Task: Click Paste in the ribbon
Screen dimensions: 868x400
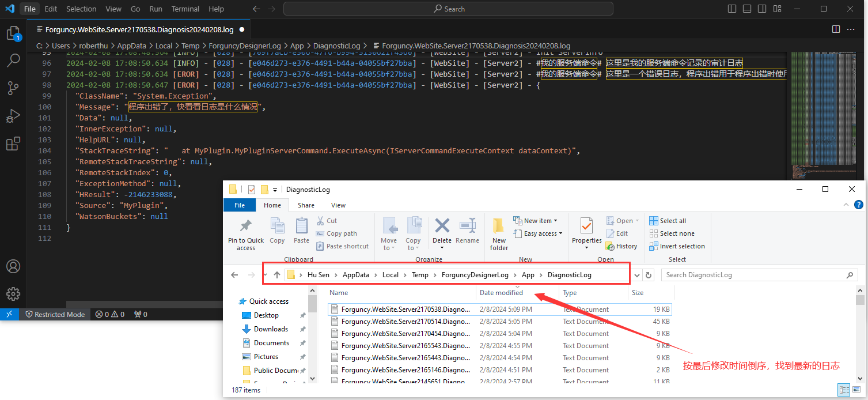Action: 301,231
